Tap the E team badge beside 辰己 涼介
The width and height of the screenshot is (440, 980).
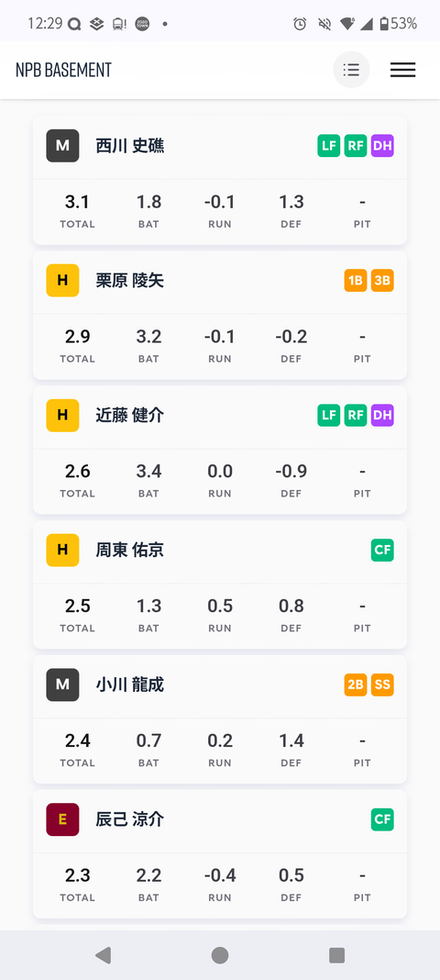(62, 819)
